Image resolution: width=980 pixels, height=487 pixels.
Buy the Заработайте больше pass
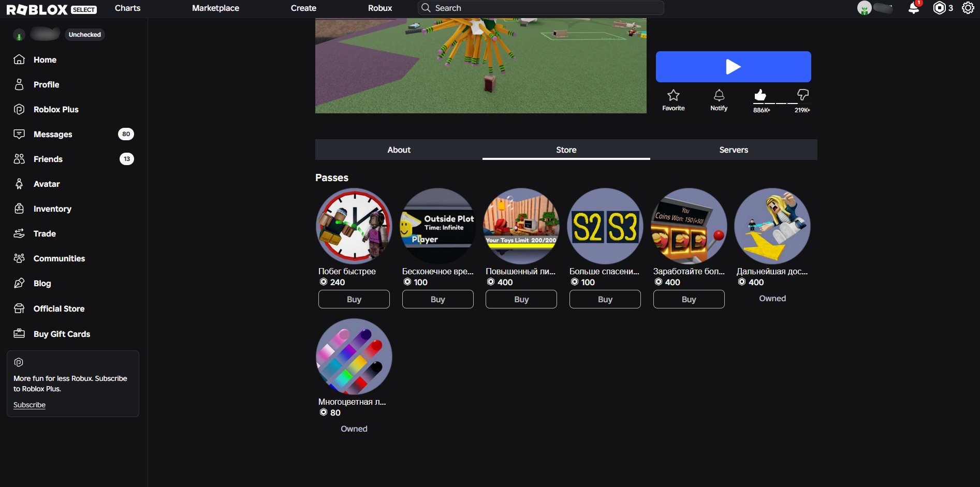(x=689, y=299)
